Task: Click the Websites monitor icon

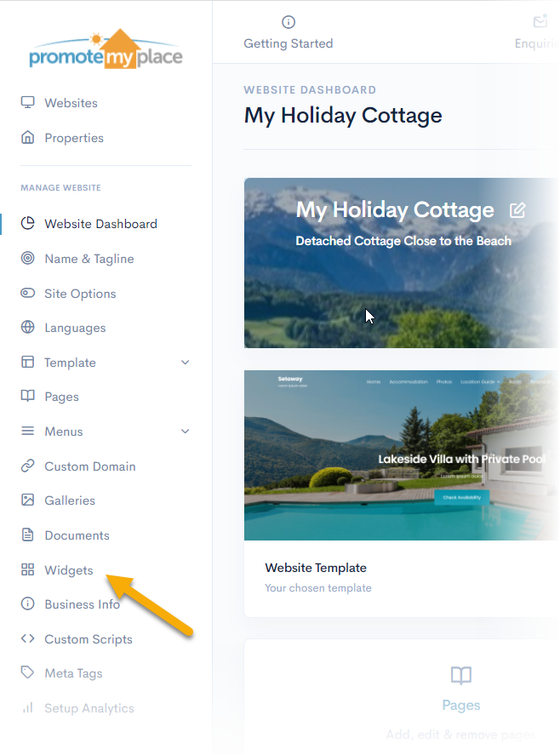Action: tap(28, 103)
